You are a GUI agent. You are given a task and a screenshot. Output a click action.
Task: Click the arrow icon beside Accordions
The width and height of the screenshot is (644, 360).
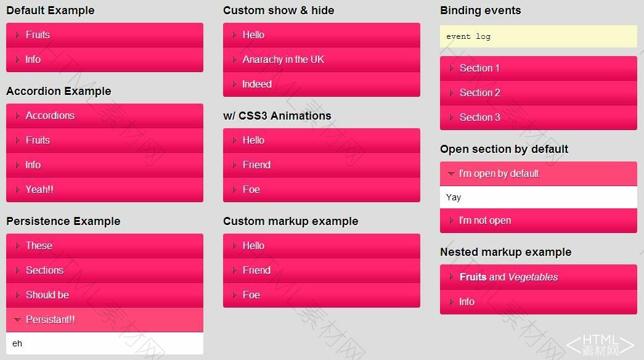[x=18, y=116]
